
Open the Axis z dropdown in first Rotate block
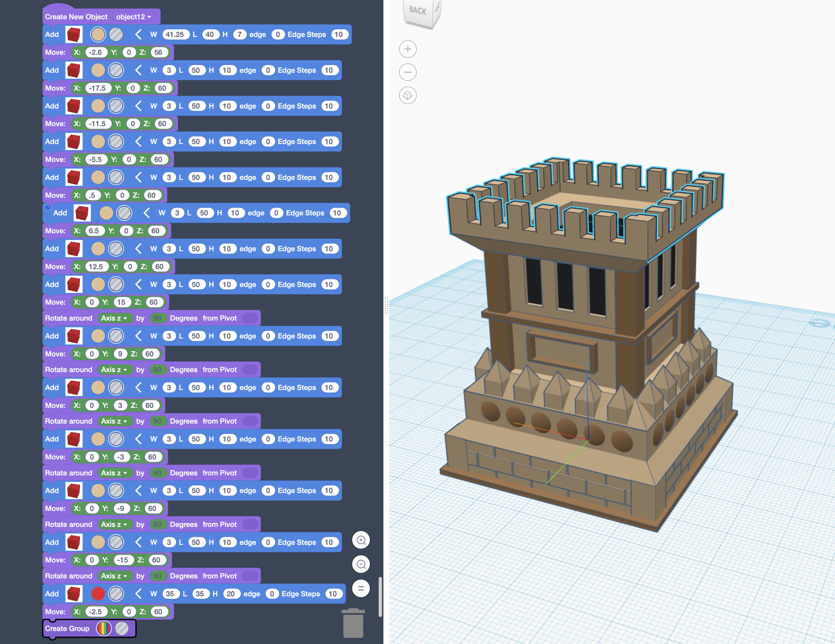tap(115, 318)
